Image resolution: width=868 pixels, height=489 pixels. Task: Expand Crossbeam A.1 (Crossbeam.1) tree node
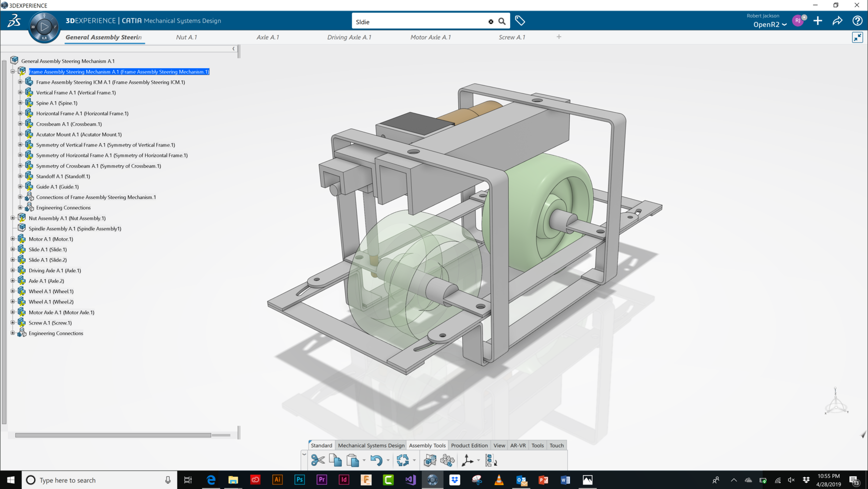pyautogui.click(x=20, y=124)
